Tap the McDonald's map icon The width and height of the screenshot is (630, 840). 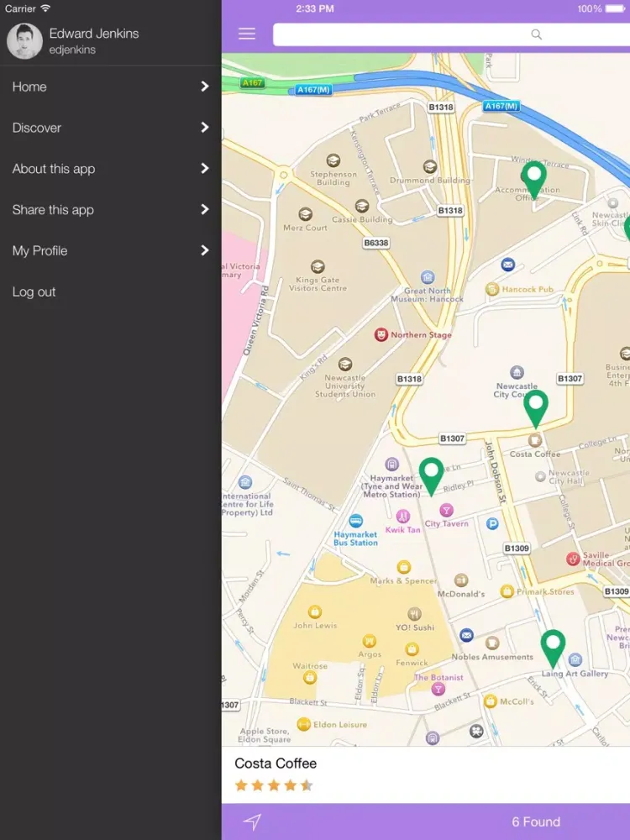point(461,580)
